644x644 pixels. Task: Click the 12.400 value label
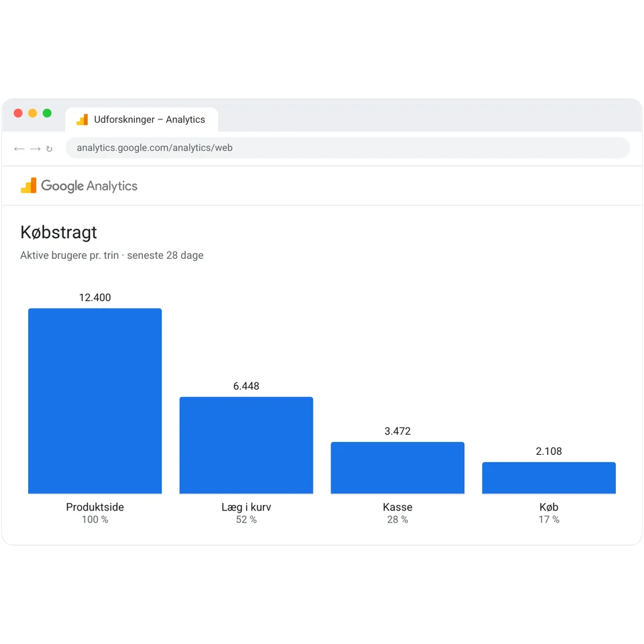[95, 297]
